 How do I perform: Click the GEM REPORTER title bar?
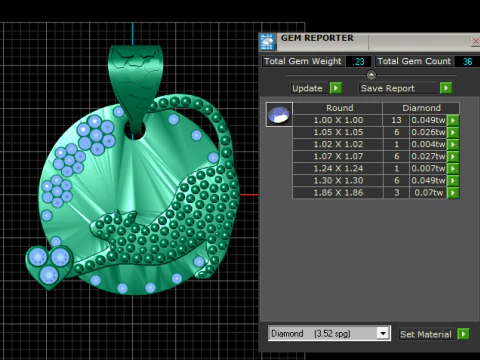[370, 41]
